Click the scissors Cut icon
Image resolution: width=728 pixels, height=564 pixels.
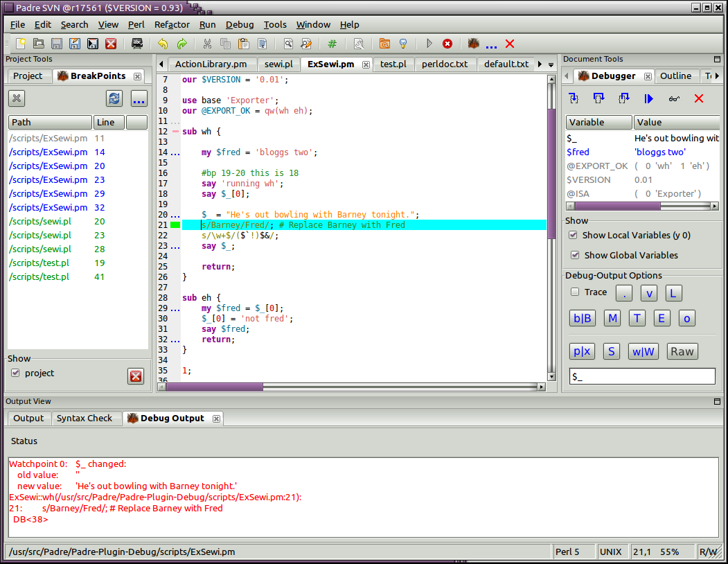click(x=207, y=44)
